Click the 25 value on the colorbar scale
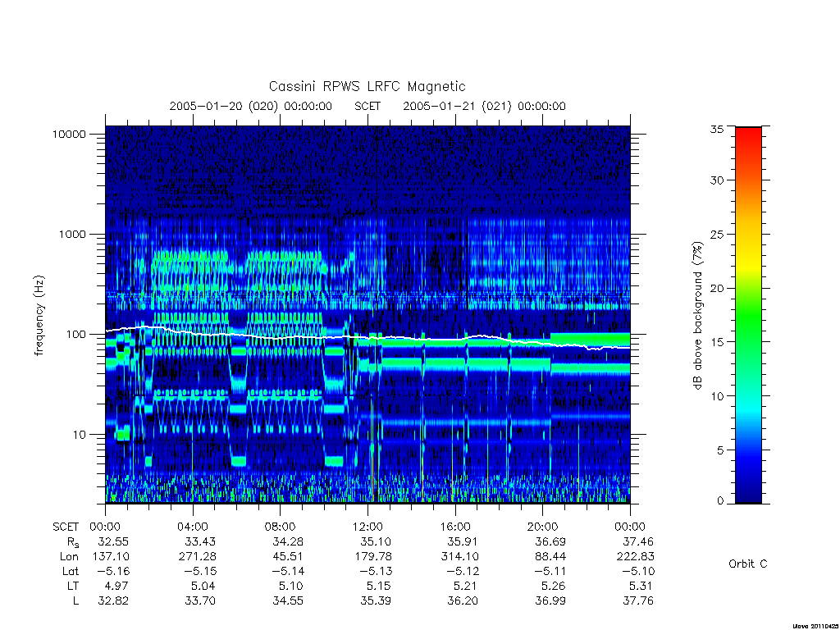Screen dimensions: 840x630 coord(716,234)
